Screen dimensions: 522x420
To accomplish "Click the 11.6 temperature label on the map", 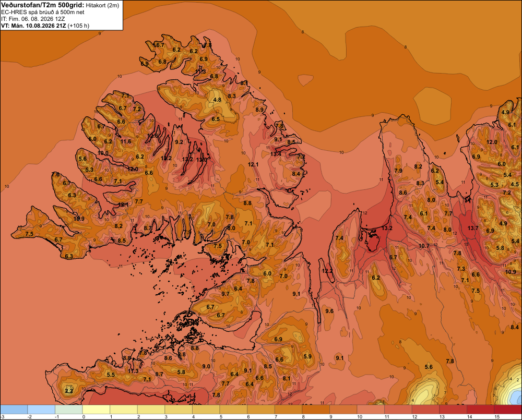I will click(126, 141).
